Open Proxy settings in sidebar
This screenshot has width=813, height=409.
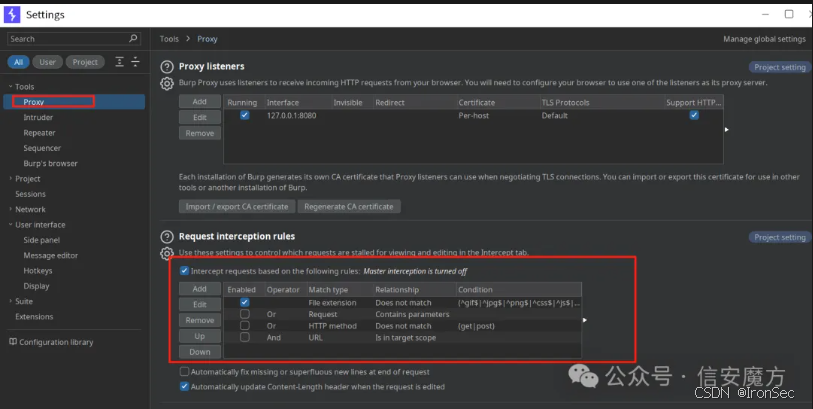coord(74,102)
